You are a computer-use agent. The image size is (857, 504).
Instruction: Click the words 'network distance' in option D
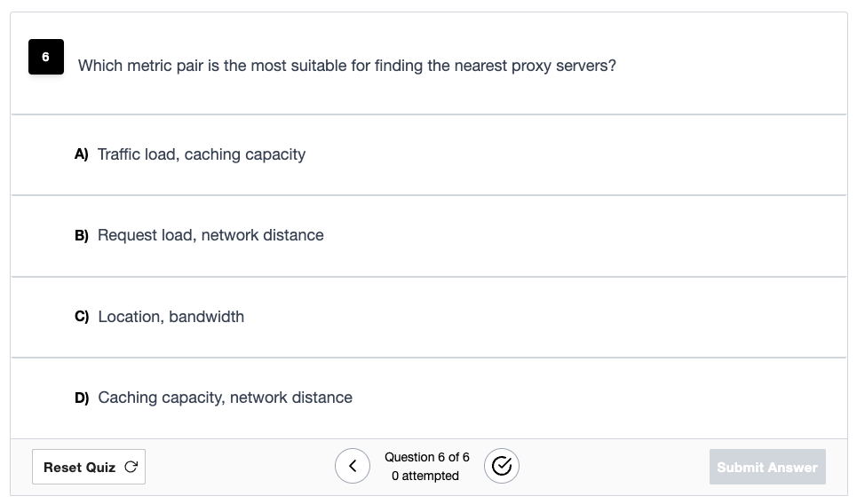(291, 398)
